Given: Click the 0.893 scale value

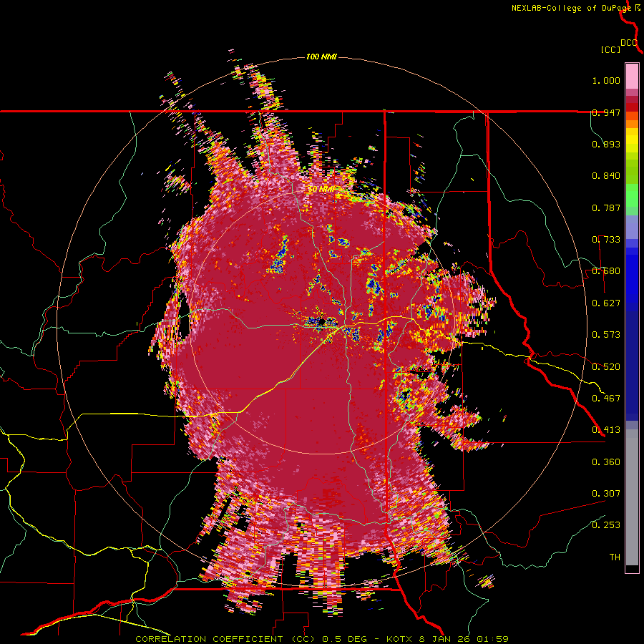Looking at the screenshot, I should [x=606, y=144].
